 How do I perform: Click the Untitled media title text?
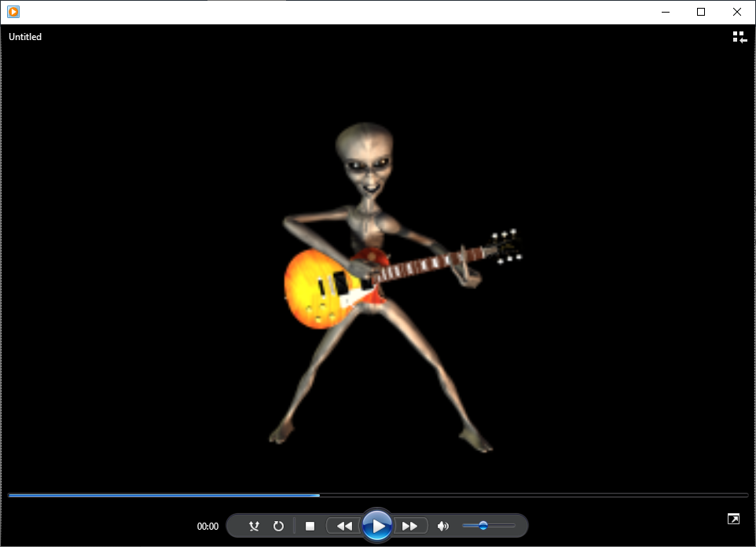coord(25,37)
